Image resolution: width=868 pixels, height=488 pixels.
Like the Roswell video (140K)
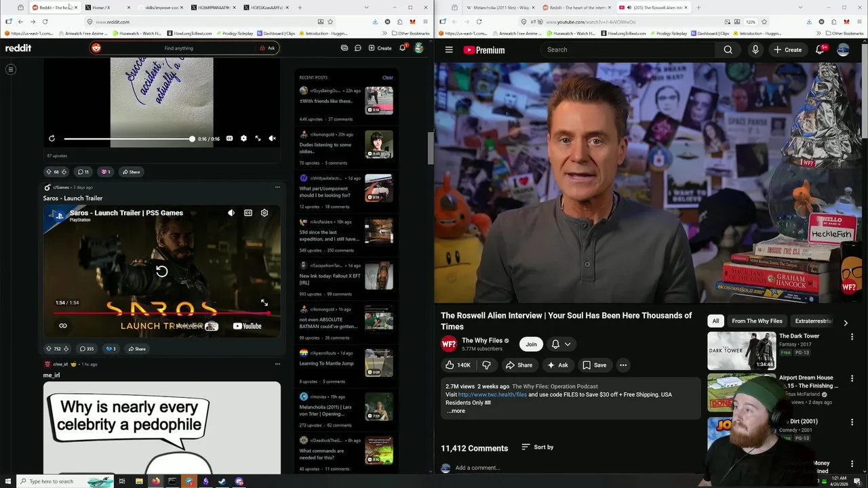pyautogui.click(x=458, y=365)
